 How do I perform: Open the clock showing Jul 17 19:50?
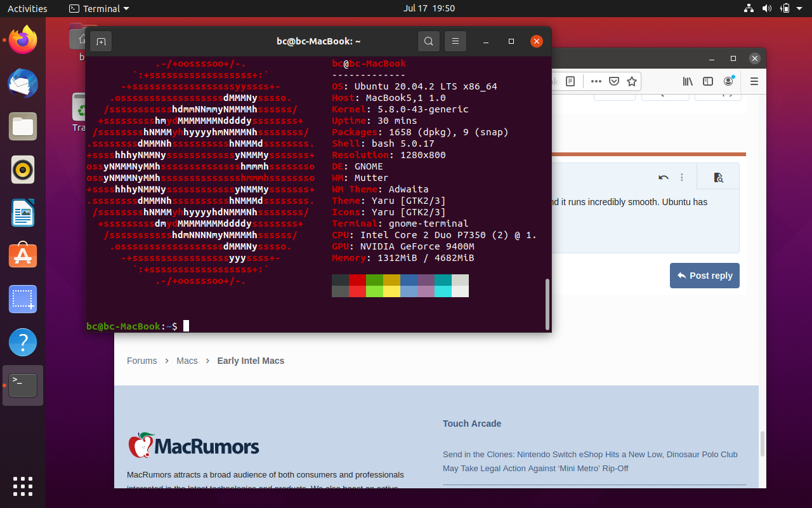(x=429, y=8)
